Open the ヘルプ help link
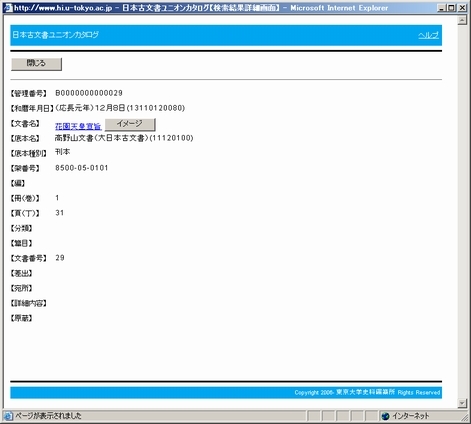The height and width of the screenshot is (424, 471). tap(428, 35)
